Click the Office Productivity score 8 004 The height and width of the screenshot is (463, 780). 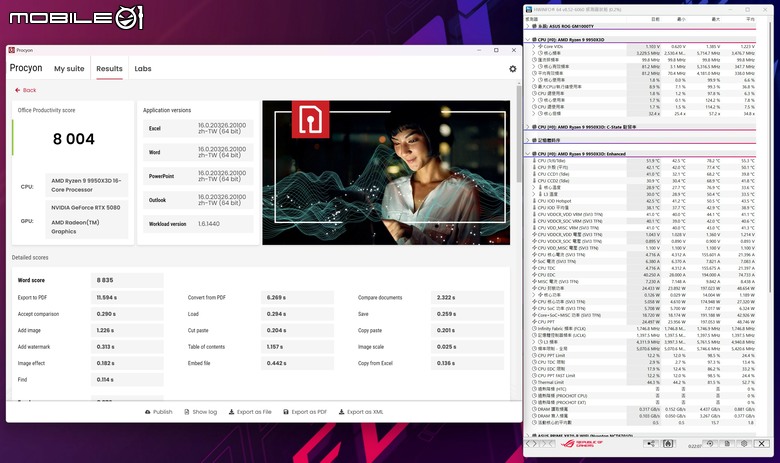74,139
